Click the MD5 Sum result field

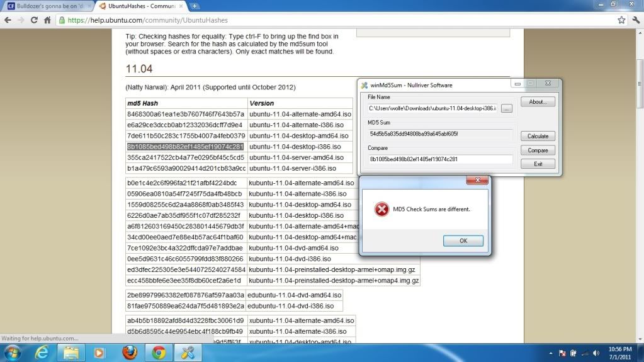440,134
